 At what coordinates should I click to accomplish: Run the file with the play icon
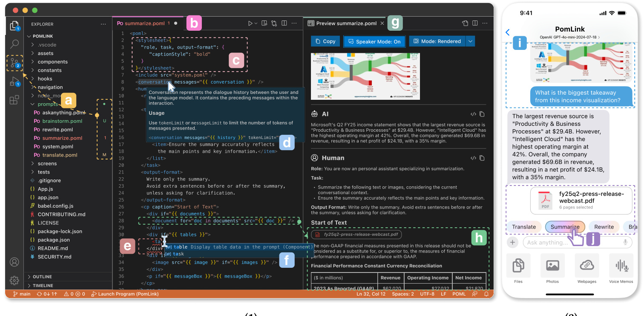(250, 23)
